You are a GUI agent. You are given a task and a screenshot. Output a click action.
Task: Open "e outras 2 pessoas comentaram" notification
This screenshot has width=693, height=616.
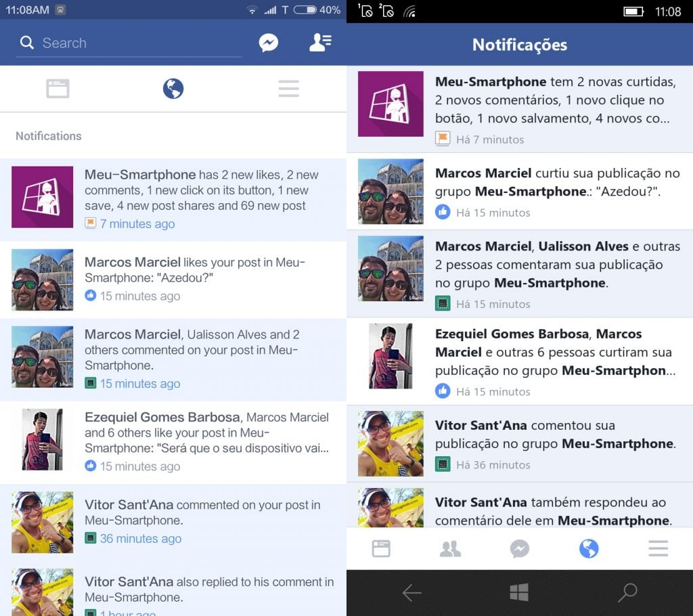coord(520,273)
